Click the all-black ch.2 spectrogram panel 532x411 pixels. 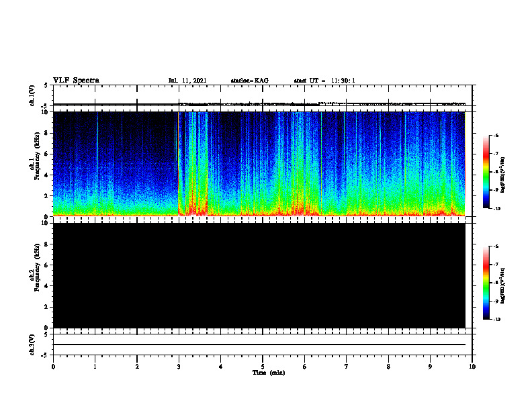[x=259, y=275]
